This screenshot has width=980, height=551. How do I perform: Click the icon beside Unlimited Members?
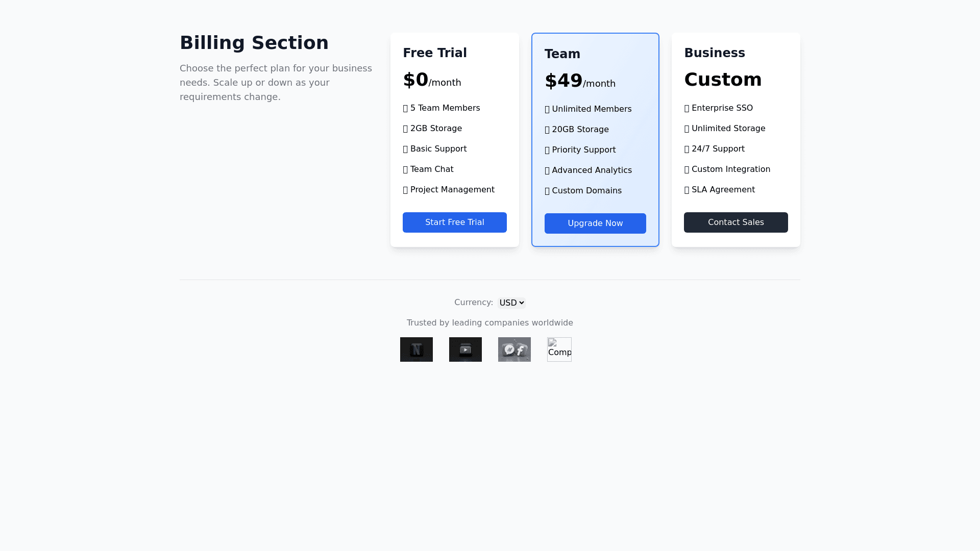(x=547, y=109)
